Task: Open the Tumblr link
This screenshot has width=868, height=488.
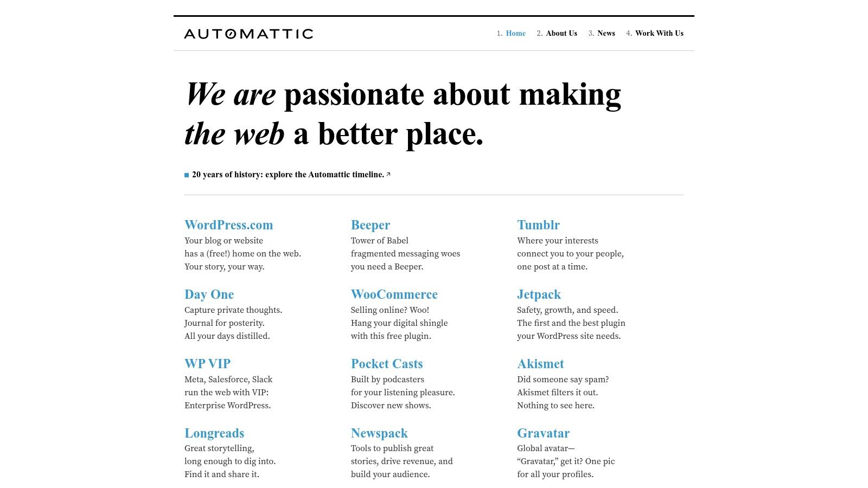Action: point(538,225)
